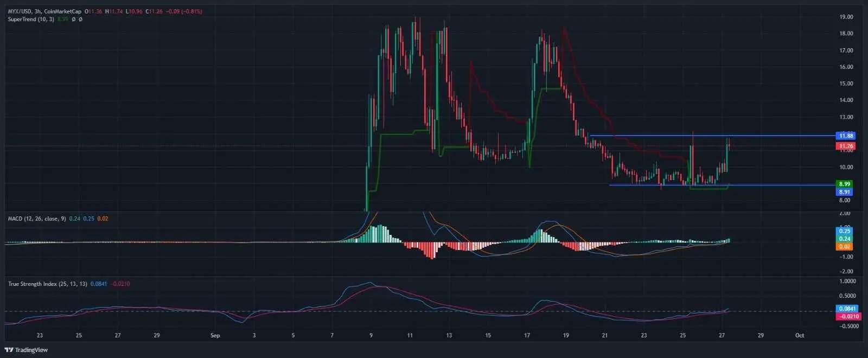Image resolution: width=868 pixels, height=358 pixels.
Task: Click the green MACD 0.24 value label
Action: tap(845, 239)
